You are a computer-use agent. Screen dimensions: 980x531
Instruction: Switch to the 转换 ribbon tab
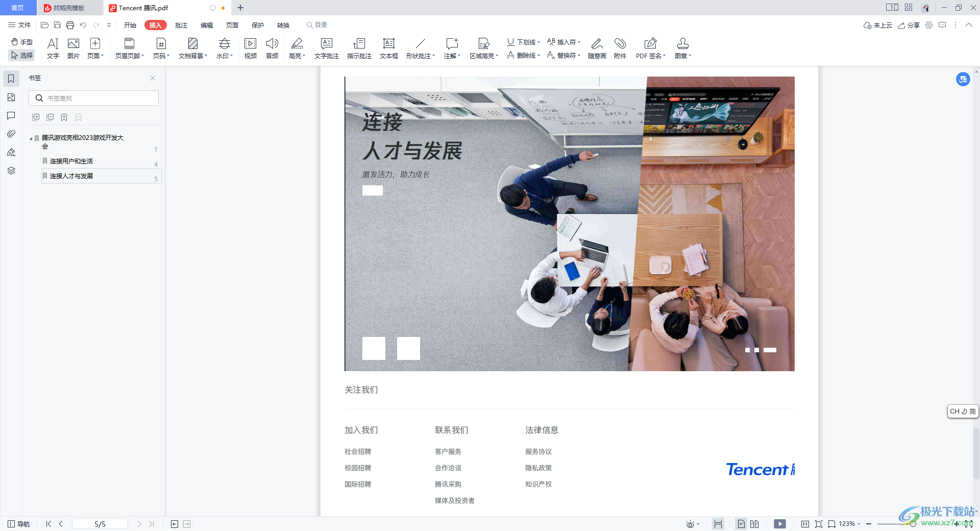pos(283,25)
